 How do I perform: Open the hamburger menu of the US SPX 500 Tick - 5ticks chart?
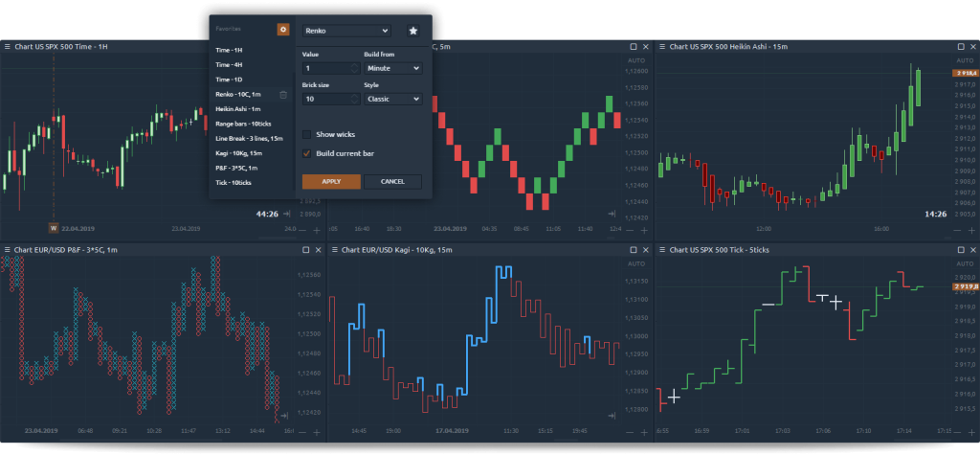click(662, 250)
